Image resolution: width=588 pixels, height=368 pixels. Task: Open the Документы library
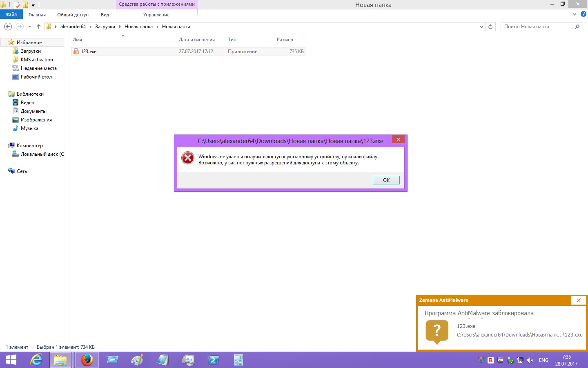[x=33, y=111]
